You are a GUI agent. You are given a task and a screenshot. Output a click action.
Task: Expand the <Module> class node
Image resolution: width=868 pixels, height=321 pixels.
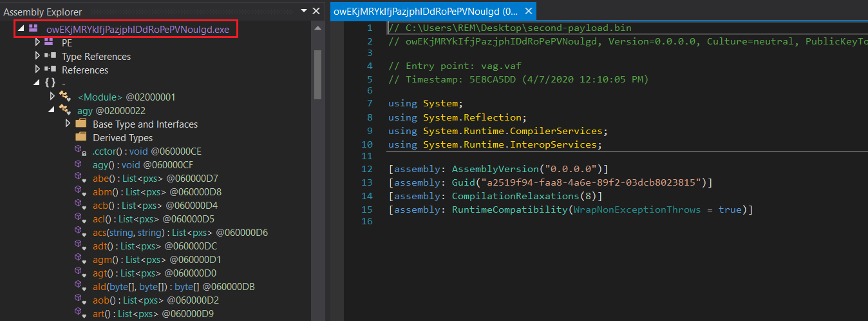pos(53,97)
